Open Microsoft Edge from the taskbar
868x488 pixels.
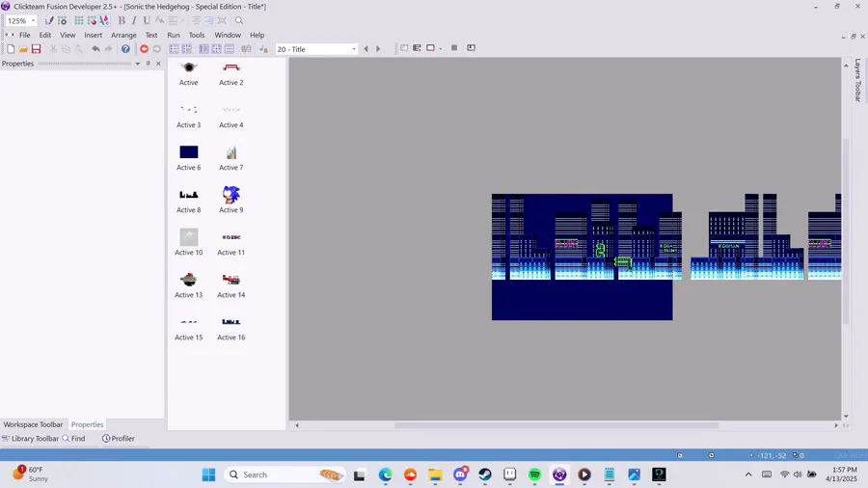[x=385, y=474]
